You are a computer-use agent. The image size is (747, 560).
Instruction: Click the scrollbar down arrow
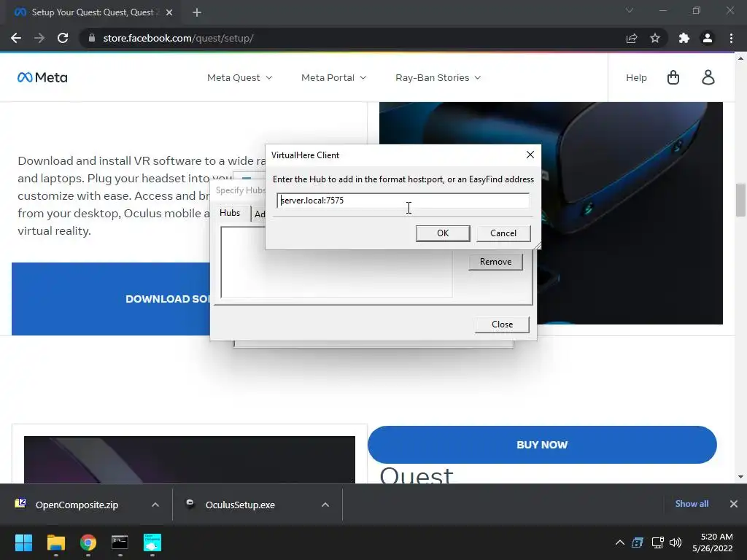(x=740, y=477)
